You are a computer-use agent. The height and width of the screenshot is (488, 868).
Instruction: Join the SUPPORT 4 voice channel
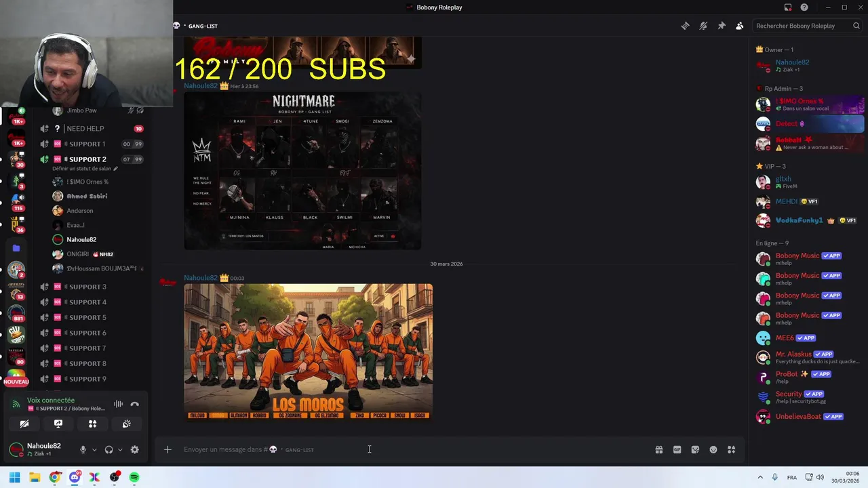tap(91, 302)
